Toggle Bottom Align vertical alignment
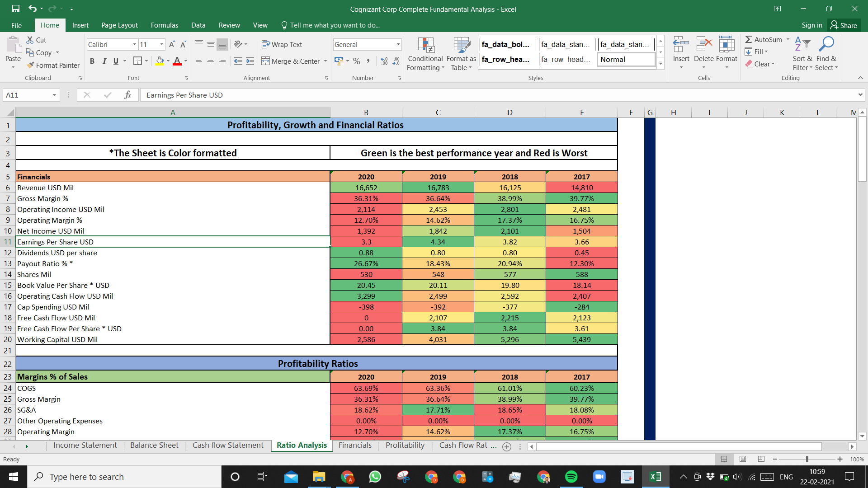The width and height of the screenshot is (868, 488). pos(222,44)
